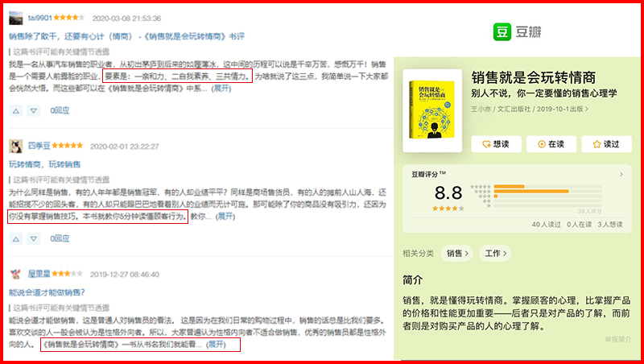Mark book as 在读
Viewport: 644px width, 364px height.
(x=551, y=144)
